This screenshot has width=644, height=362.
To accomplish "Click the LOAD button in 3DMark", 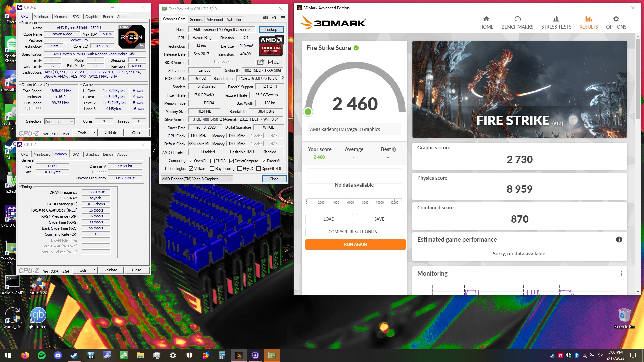I will click(329, 219).
